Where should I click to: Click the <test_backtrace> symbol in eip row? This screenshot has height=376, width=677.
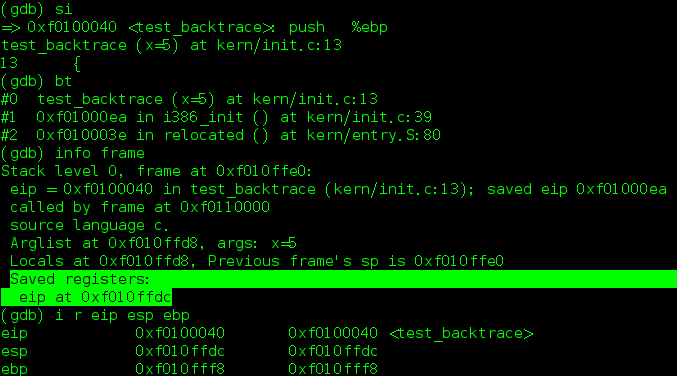[462, 333]
